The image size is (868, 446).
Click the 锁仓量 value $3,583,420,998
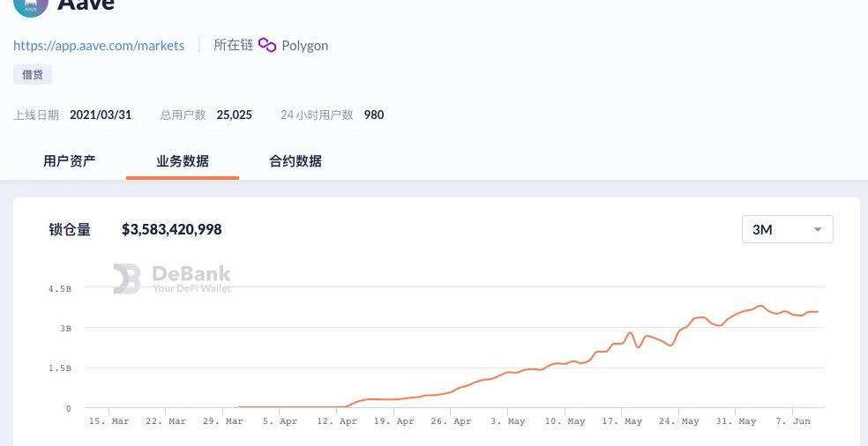coord(172,229)
